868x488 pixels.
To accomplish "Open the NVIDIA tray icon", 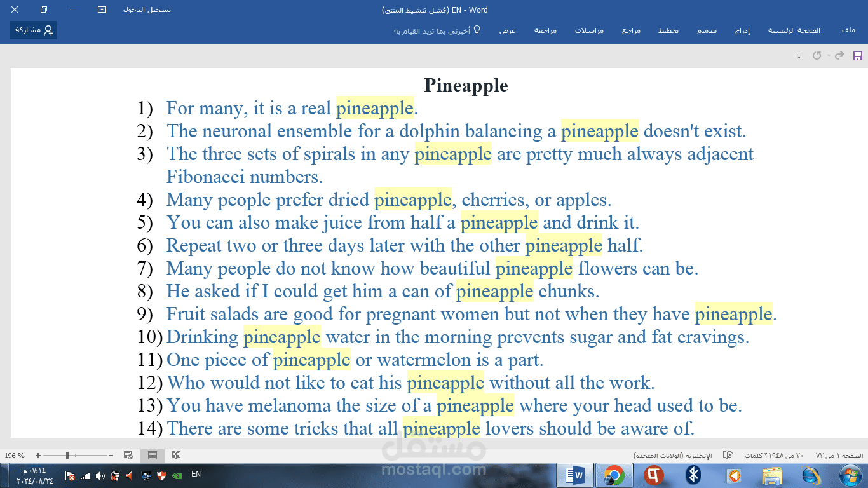I will coord(176,475).
